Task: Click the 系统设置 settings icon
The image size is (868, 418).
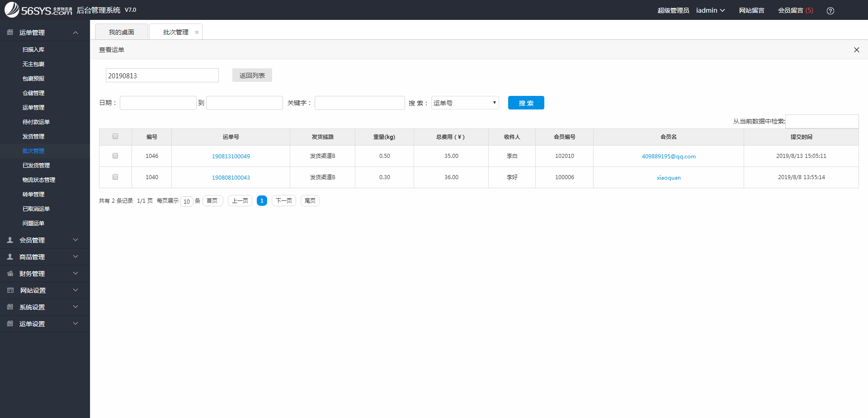Action: [x=9, y=307]
